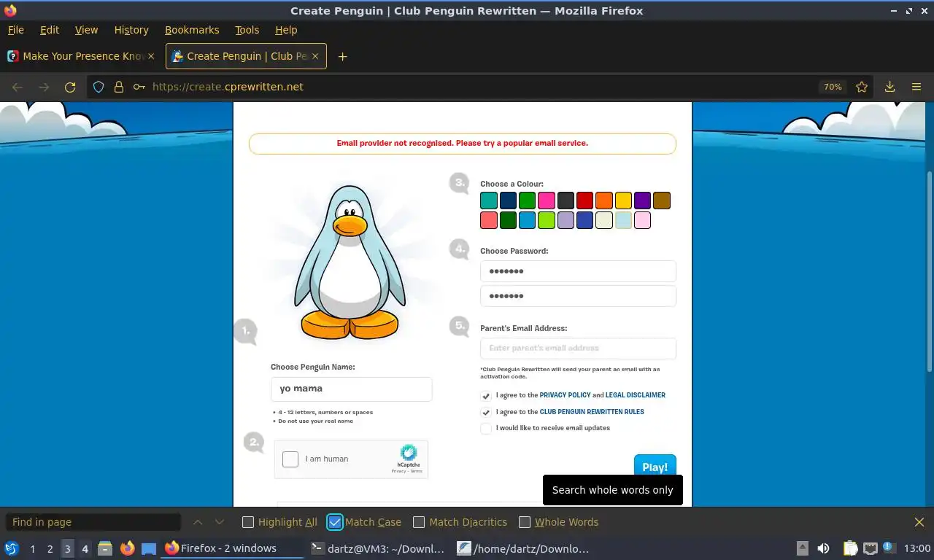This screenshot has height=560, width=934.
Task: Switch to workspace 1 in the pager
Action: (x=32, y=548)
